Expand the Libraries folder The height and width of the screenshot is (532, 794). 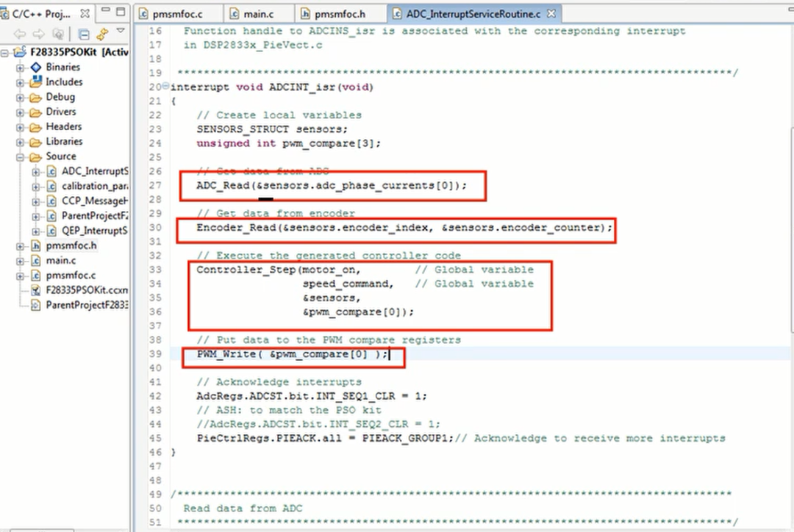point(20,143)
